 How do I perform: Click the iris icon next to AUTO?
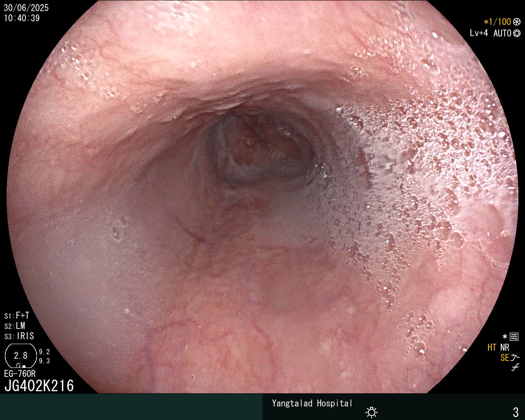click(517, 33)
